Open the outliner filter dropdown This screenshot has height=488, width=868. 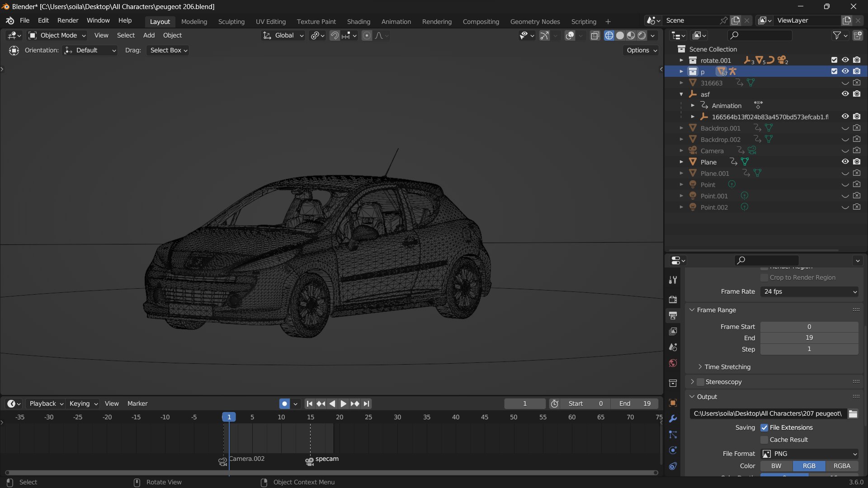[840, 35]
